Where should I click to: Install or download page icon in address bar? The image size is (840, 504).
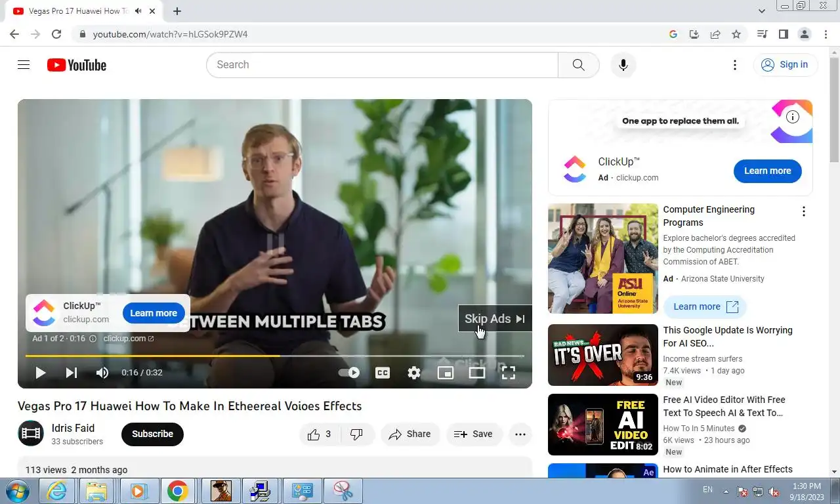click(694, 34)
